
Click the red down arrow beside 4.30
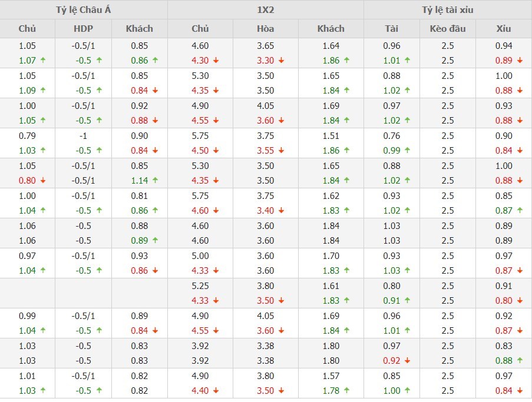(x=216, y=60)
